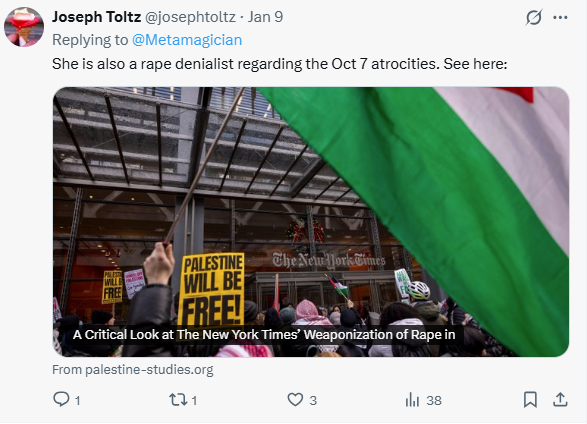Open the Palestine protest article image card
This screenshot has height=424, width=587.
pyautogui.click(x=311, y=222)
